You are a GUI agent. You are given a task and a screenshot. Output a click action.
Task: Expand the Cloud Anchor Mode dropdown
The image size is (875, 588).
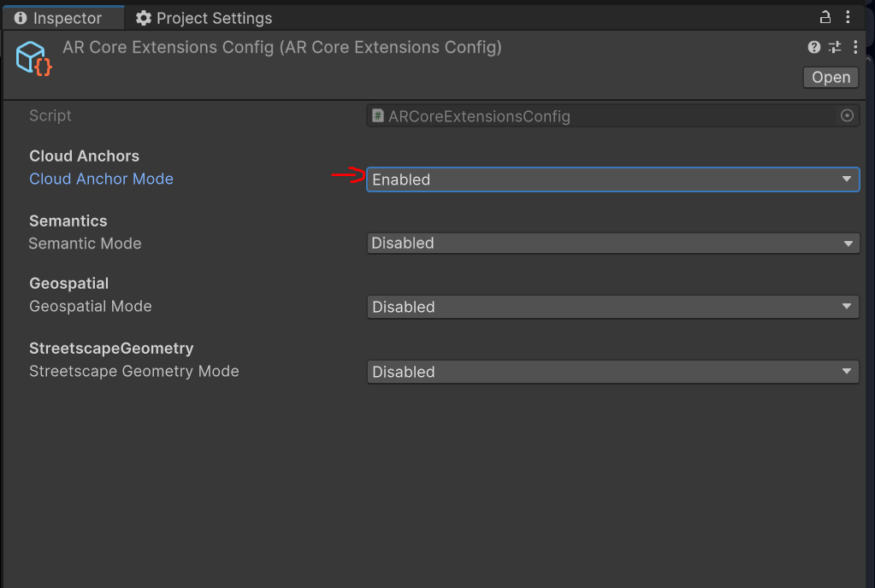tap(612, 179)
